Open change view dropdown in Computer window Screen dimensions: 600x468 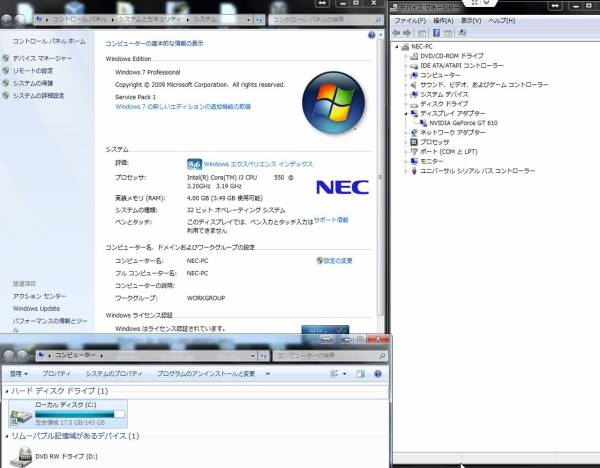[345, 374]
